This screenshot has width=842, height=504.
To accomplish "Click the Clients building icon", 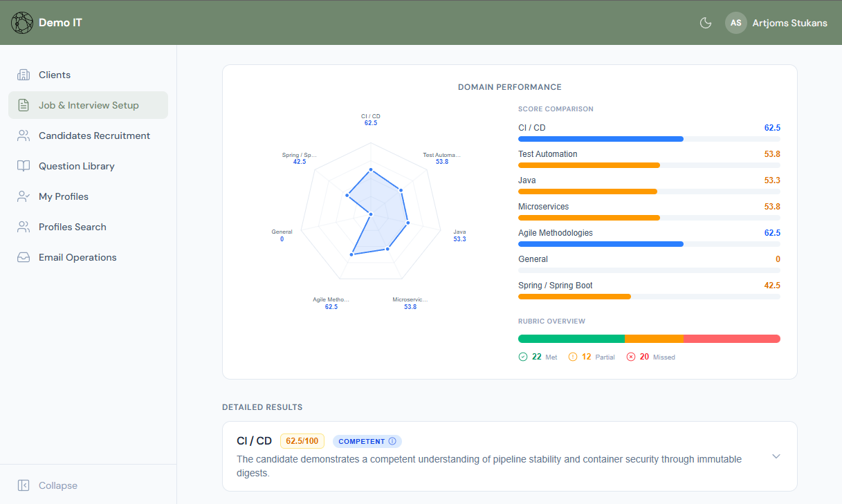I will pos(24,75).
